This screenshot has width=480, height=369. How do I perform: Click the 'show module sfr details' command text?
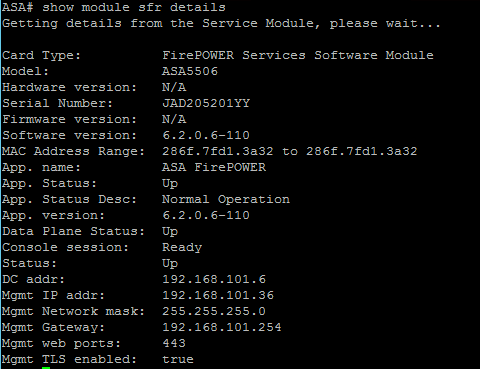click(x=134, y=7)
